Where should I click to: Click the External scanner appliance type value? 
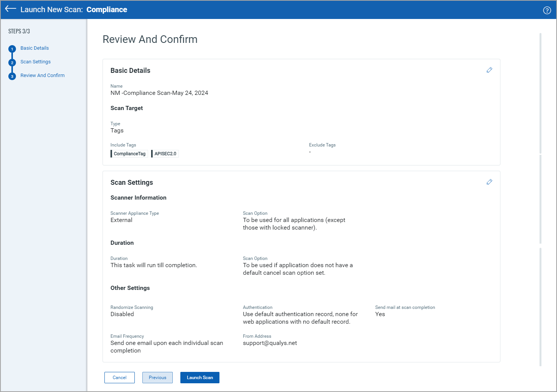(121, 220)
